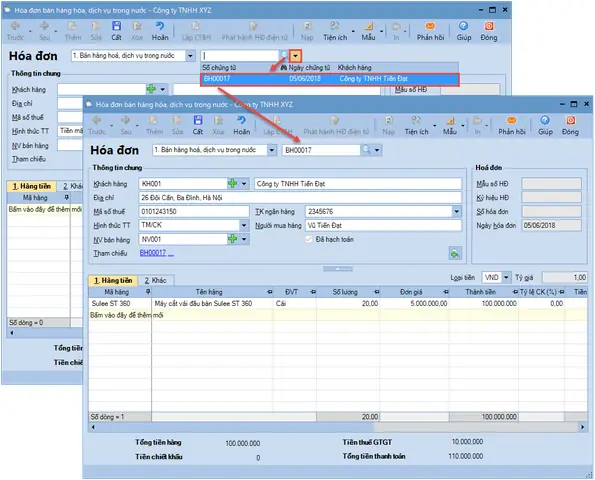
Task: Click Sửa icon in front window toolbar
Action: pos(177,121)
